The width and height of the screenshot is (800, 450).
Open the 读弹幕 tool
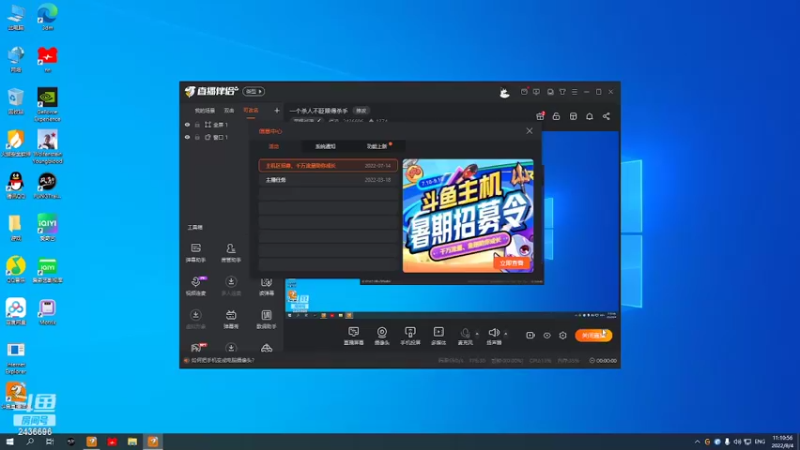tap(266, 286)
